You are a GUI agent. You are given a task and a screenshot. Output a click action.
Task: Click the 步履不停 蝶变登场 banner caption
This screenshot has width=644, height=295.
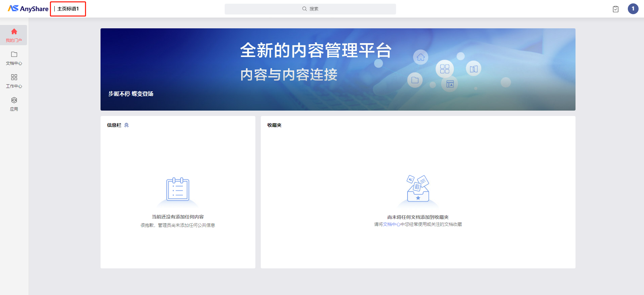coord(131,94)
